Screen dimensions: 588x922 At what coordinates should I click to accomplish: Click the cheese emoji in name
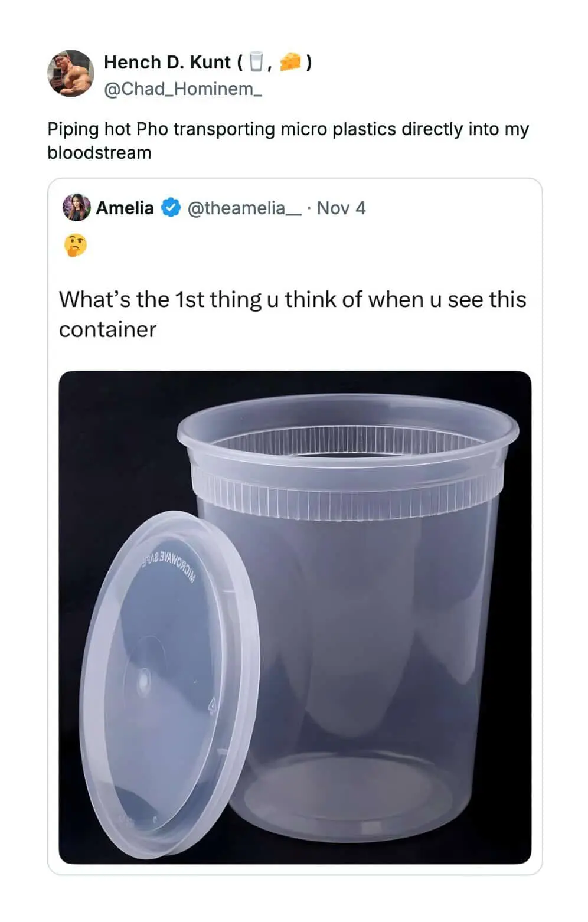point(290,61)
